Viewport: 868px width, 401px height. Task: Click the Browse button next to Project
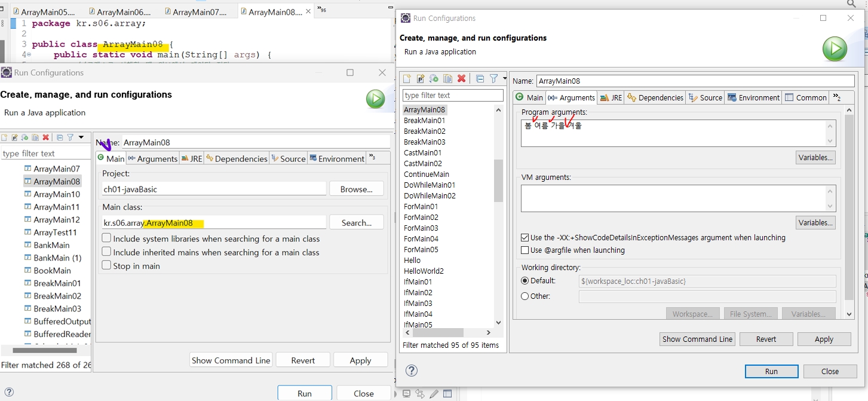pyautogui.click(x=356, y=189)
